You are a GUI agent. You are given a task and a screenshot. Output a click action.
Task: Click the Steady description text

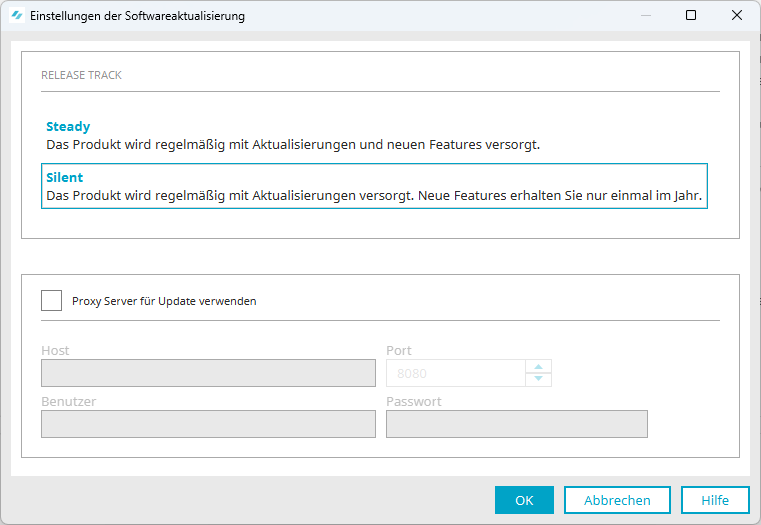click(293, 145)
